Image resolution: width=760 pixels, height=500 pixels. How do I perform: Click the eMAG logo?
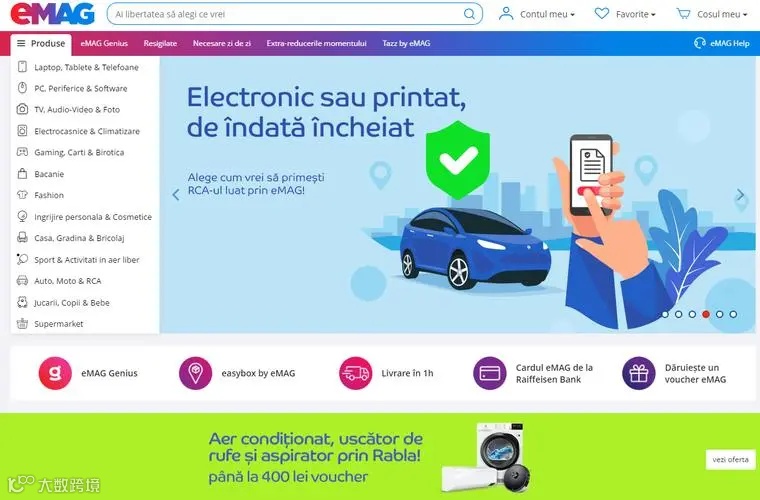point(52,14)
